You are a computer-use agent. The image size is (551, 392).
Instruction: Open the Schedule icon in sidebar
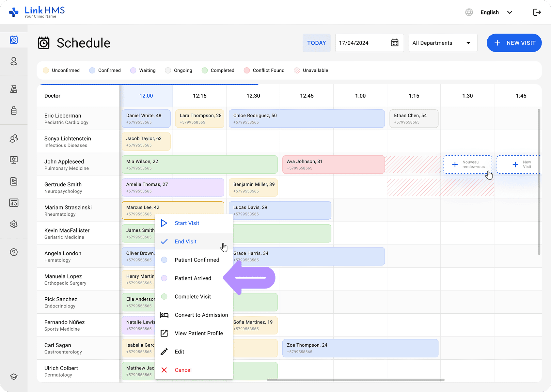click(14, 40)
